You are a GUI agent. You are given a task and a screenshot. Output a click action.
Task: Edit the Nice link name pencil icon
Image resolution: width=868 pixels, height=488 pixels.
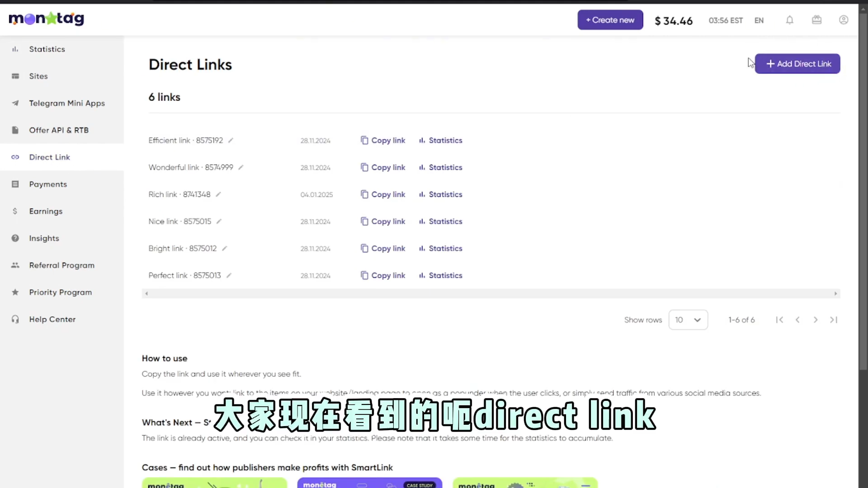[219, 221]
